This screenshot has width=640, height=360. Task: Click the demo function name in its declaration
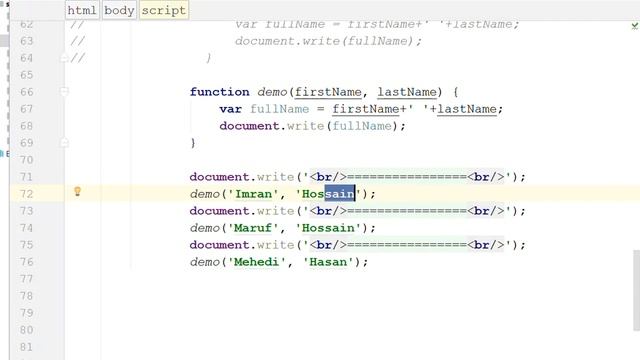272,92
